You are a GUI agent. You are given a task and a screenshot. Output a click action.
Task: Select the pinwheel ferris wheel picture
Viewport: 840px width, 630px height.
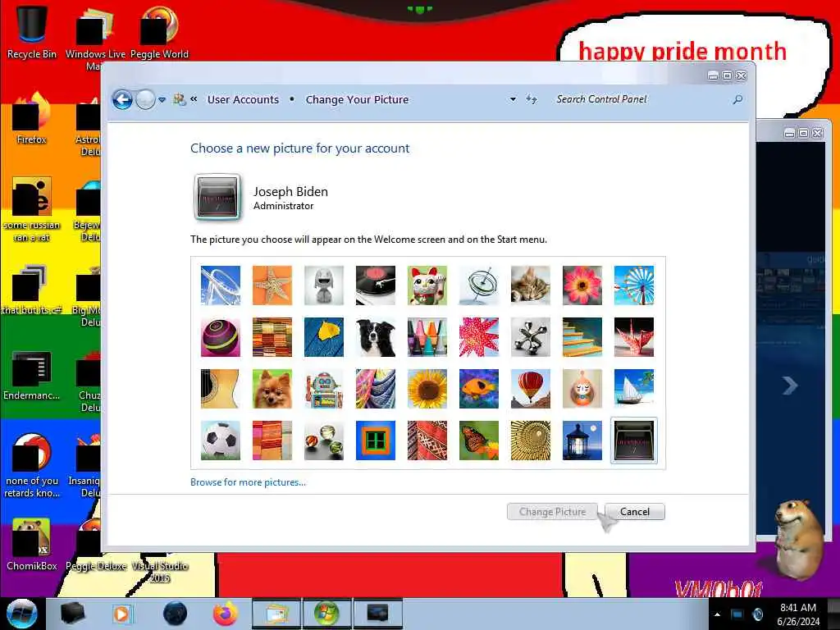pos(634,285)
